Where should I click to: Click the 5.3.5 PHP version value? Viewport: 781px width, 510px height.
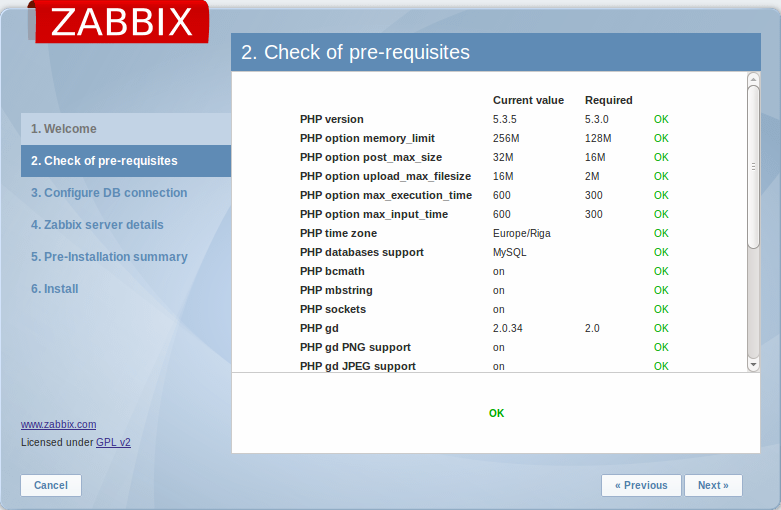pos(505,120)
